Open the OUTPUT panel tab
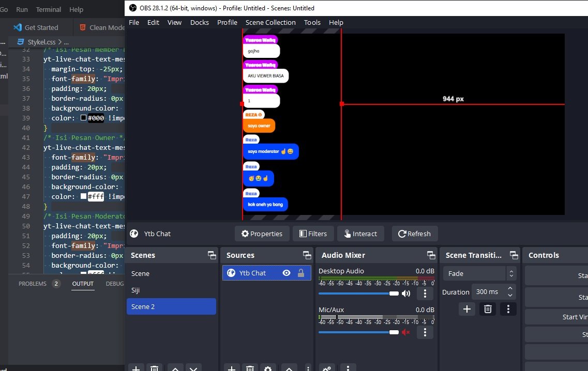 click(x=83, y=284)
